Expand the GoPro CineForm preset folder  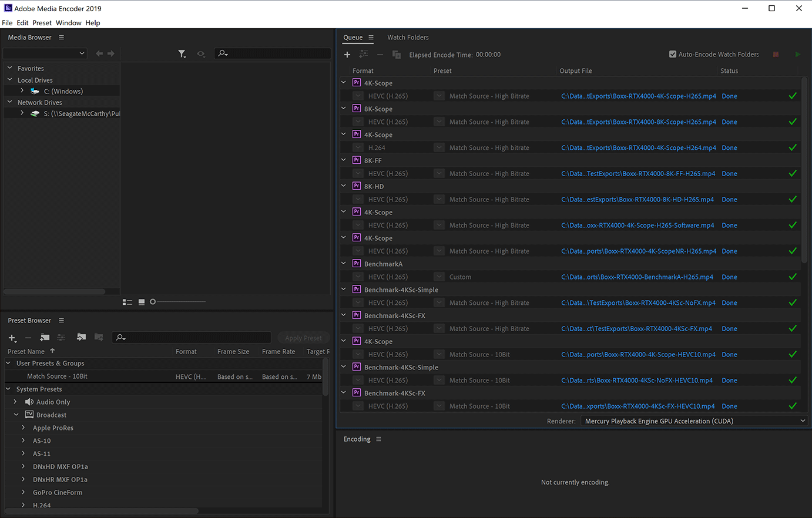[x=24, y=493]
